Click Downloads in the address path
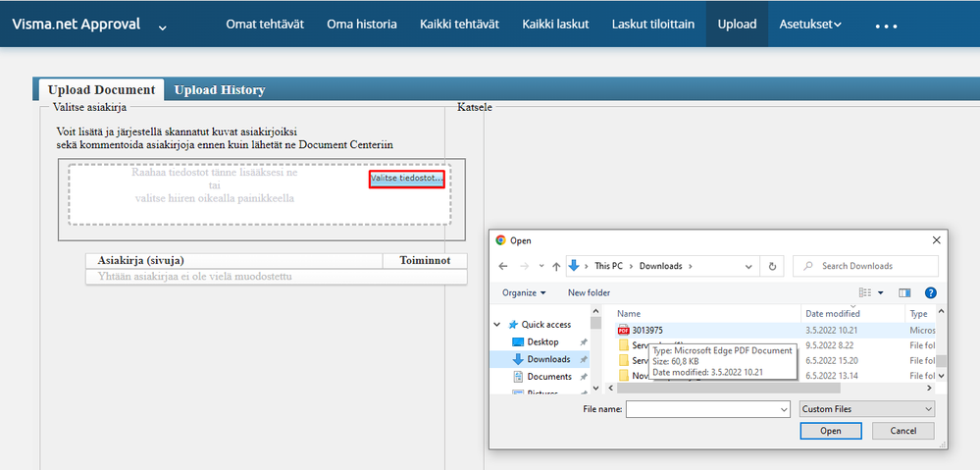This screenshot has width=980, height=470. pos(660,266)
